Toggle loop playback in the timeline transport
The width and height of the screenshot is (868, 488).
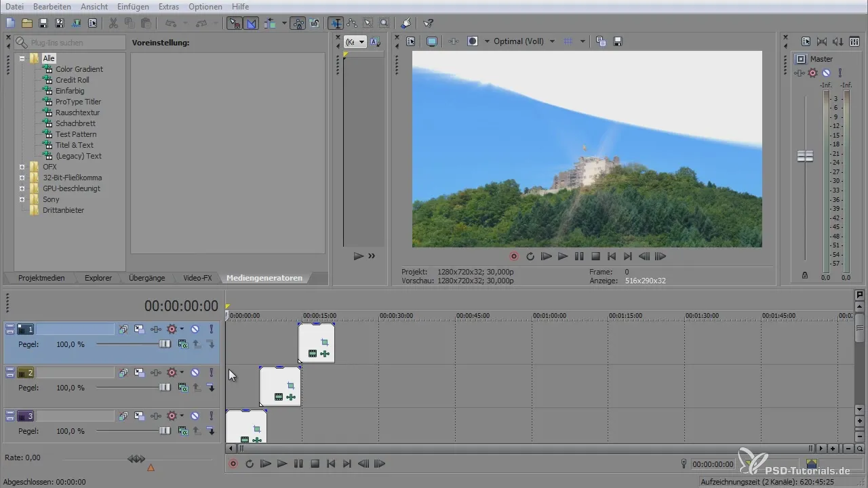pyautogui.click(x=250, y=464)
